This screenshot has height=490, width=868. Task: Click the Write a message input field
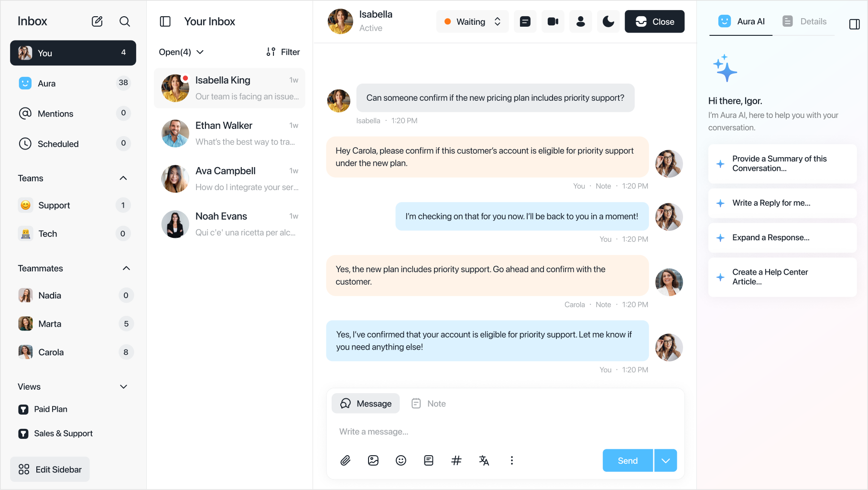click(x=505, y=432)
